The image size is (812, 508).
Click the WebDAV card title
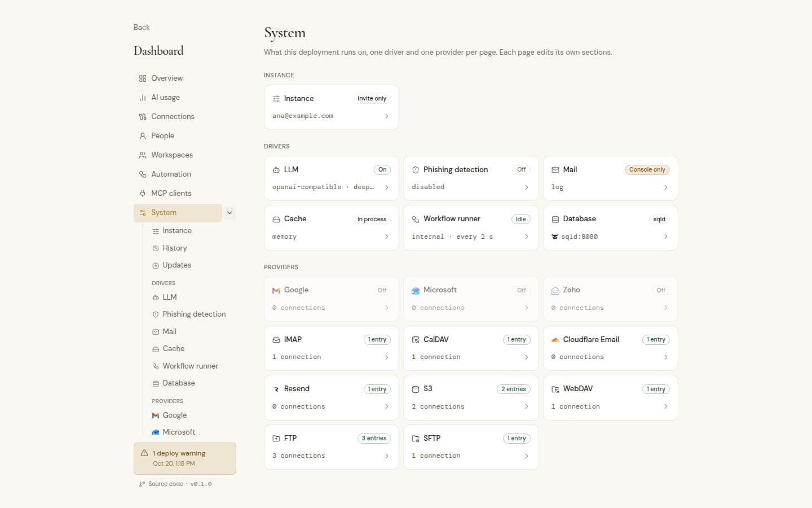point(577,389)
